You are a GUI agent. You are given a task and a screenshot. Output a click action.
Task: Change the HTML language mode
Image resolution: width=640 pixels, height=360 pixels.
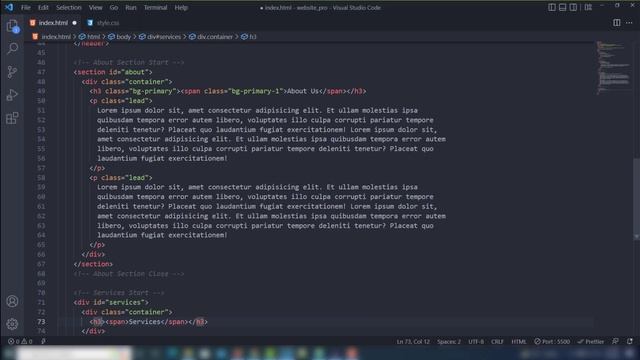tap(519, 342)
